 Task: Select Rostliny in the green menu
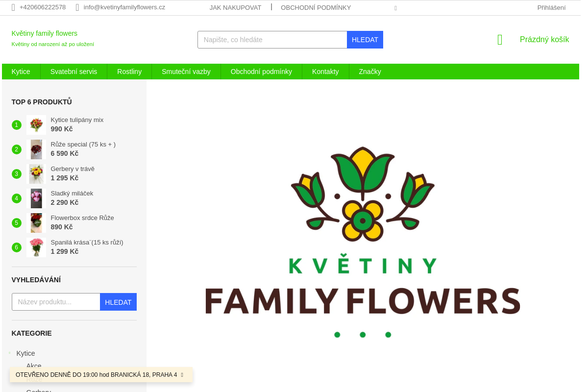[x=129, y=72]
